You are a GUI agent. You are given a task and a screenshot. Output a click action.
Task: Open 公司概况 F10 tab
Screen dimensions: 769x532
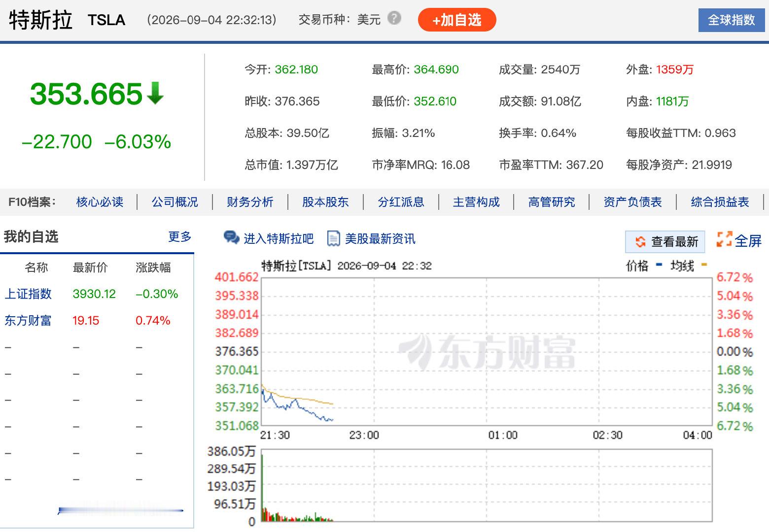(x=175, y=202)
